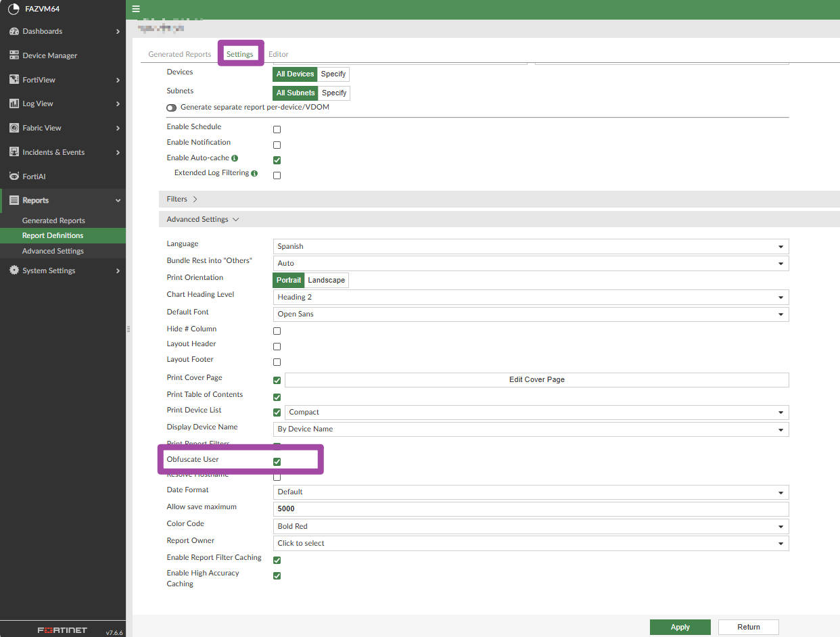Click the FortiView sidebar icon

coord(14,80)
